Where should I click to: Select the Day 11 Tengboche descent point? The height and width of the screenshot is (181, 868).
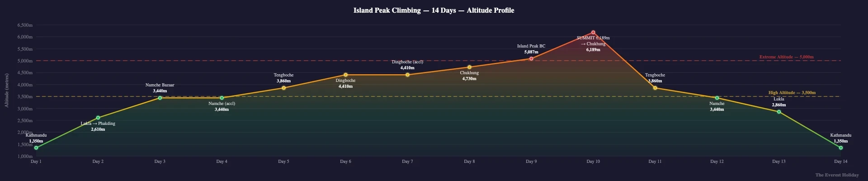(656, 88)
